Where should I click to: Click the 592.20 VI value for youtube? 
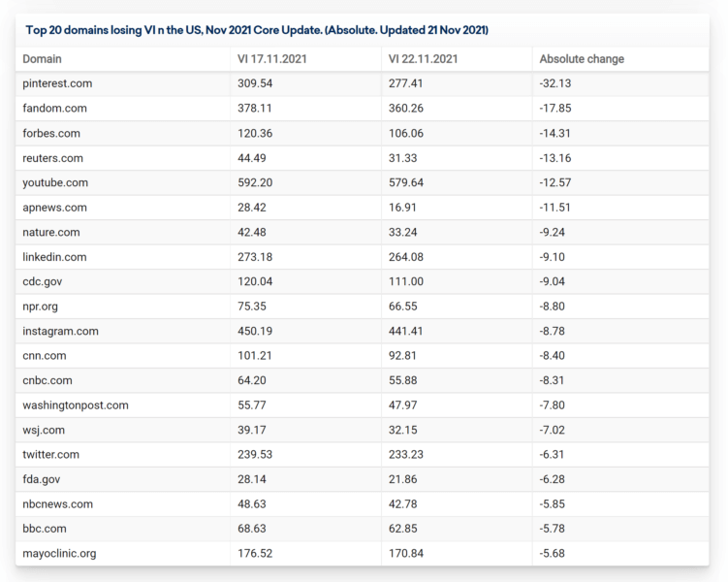point(256,182)
